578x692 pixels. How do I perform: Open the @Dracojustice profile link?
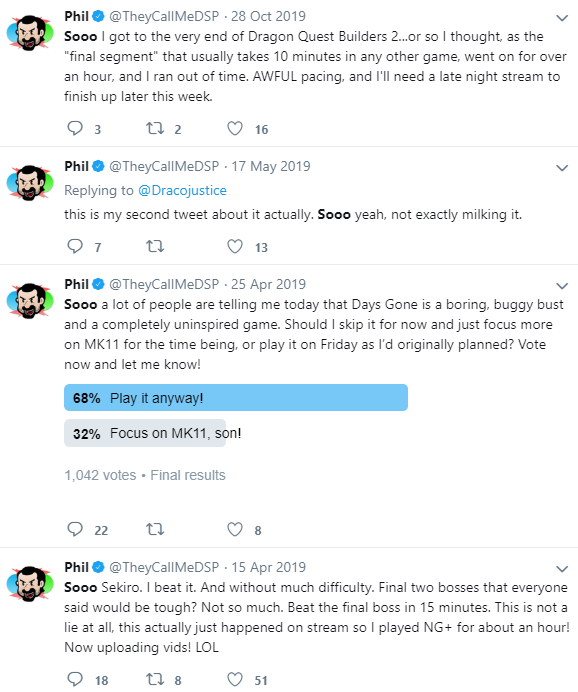coord(182,190)
